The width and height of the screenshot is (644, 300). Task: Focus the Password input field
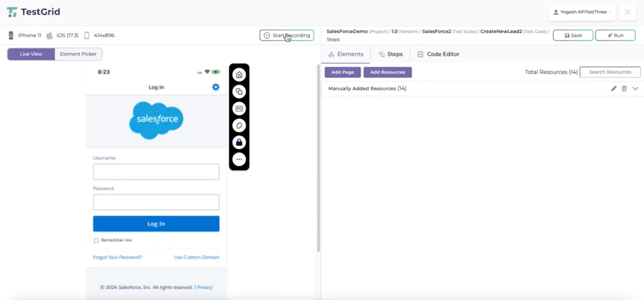coord(156,202)
